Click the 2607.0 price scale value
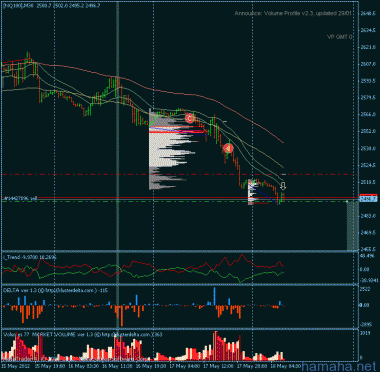 coord(369,64)
